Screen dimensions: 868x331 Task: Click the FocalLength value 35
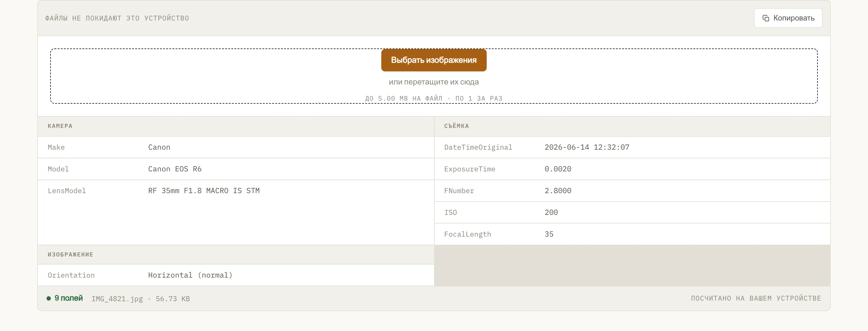[x=549, y=234]
